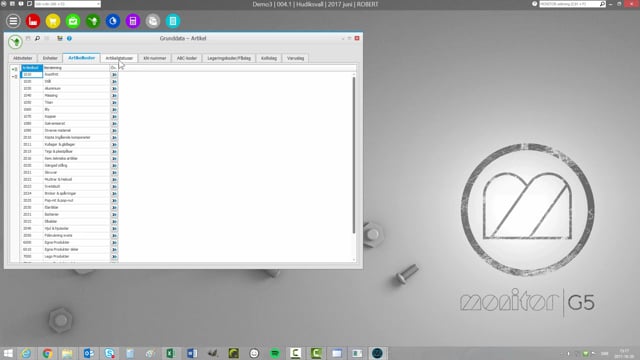Open the dark green inventory module in top toolbar
Screen dimensions: 640x360
pos(93,21)
